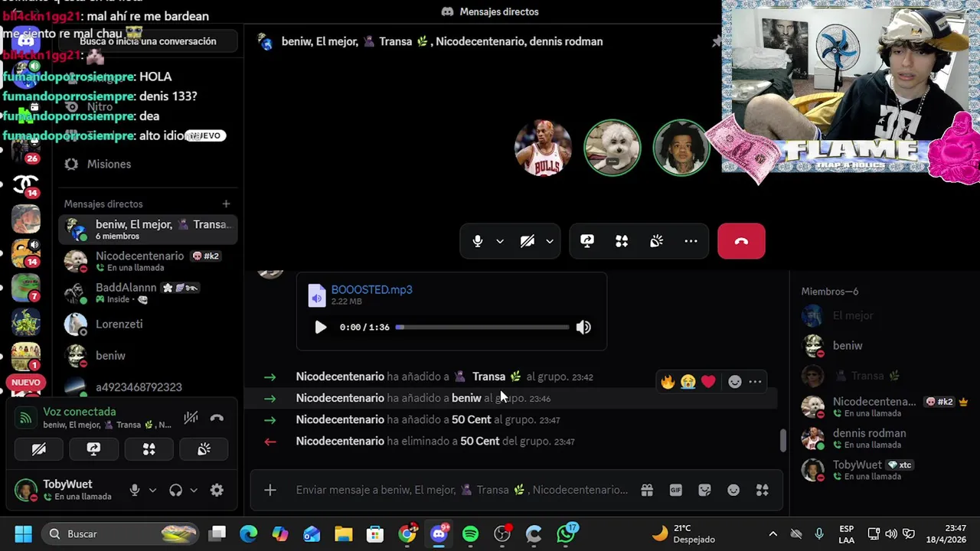Open Microsoft Edge from taskbar

249,533
